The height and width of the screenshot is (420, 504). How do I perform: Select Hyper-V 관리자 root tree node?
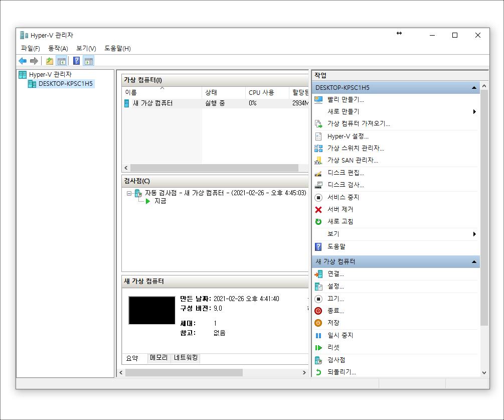click(50, 75)
